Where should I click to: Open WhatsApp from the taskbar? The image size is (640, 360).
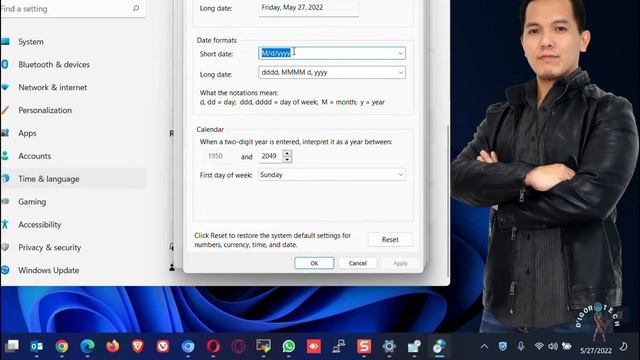pyautogui.click(x=289, y=346)
